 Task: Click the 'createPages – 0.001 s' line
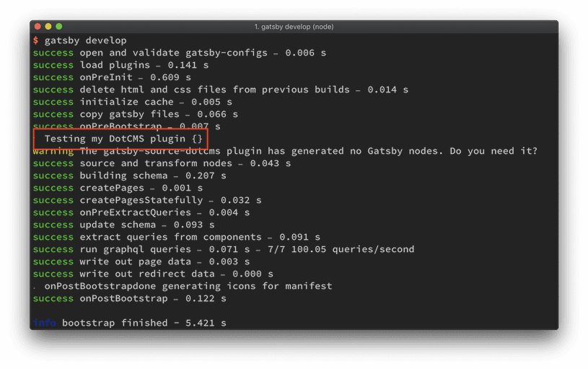(x=118, y=188)
